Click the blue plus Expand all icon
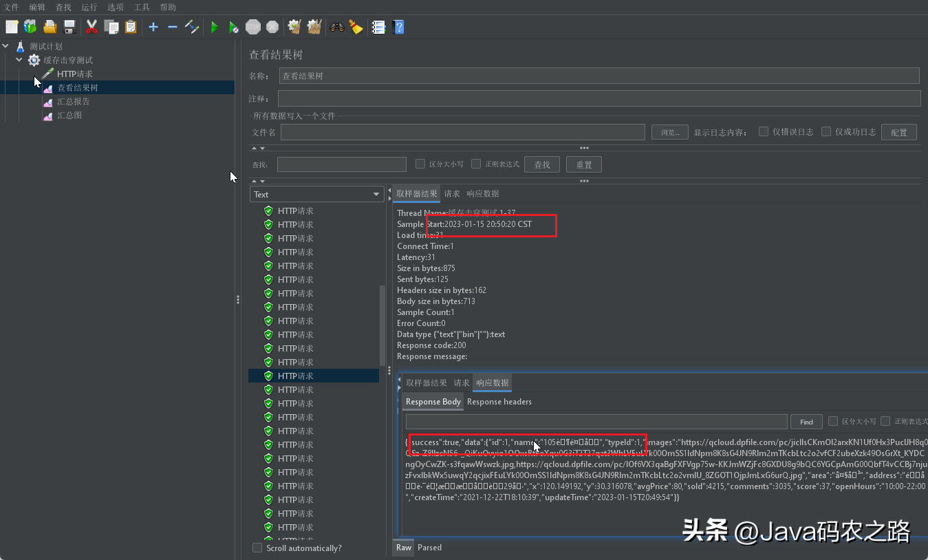This screenshot has width=928, height=560. click(x=153, y=27)
